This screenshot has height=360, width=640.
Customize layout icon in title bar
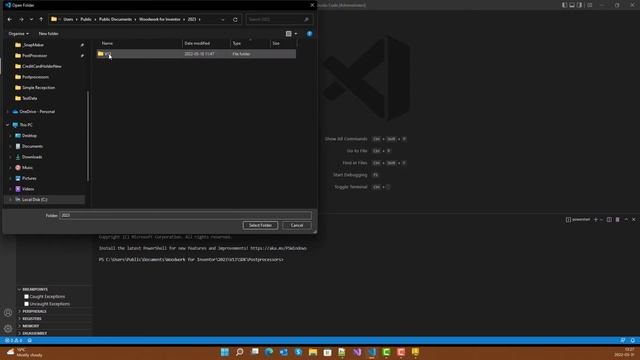tap(590, 5)
